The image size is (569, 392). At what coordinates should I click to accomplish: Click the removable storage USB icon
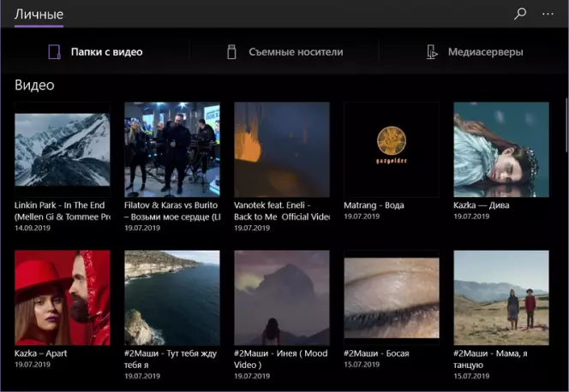(231, 52)
